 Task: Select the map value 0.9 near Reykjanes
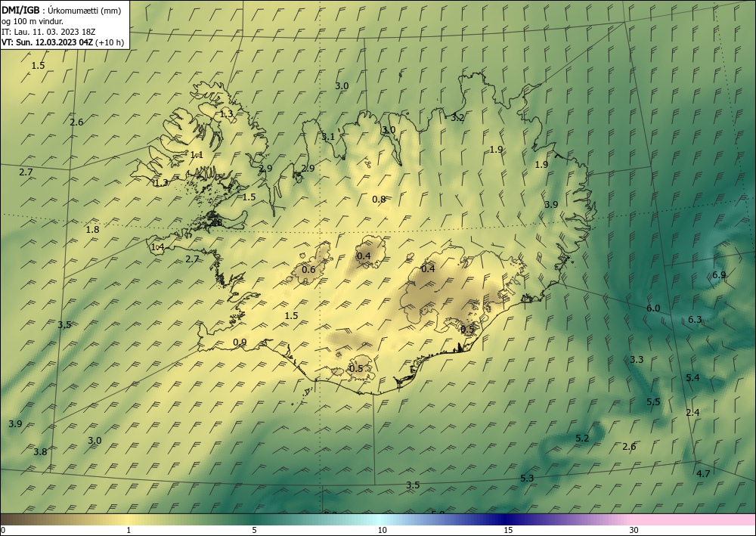(240, 342)
